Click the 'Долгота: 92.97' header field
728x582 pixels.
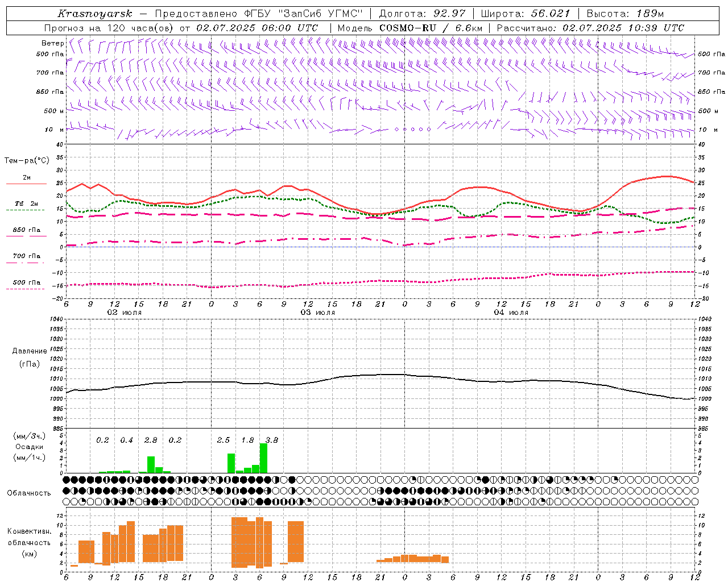click(x=422, y=14)
